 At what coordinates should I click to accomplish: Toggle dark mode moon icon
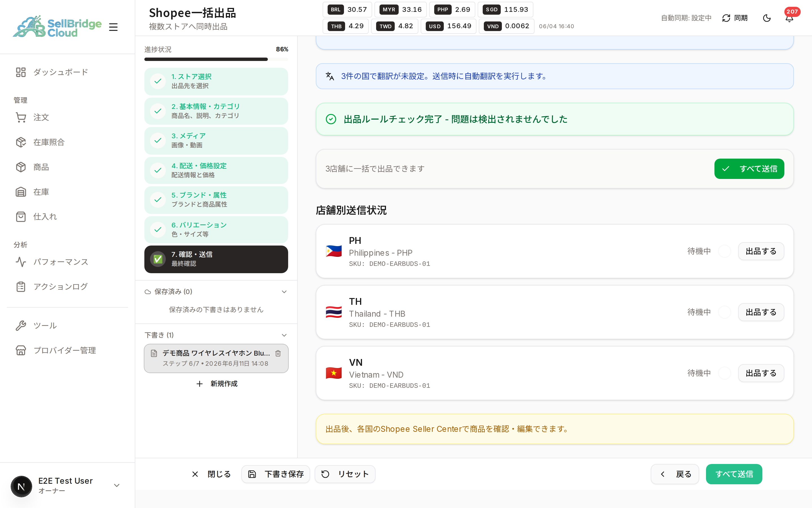[x=767, y=18]
